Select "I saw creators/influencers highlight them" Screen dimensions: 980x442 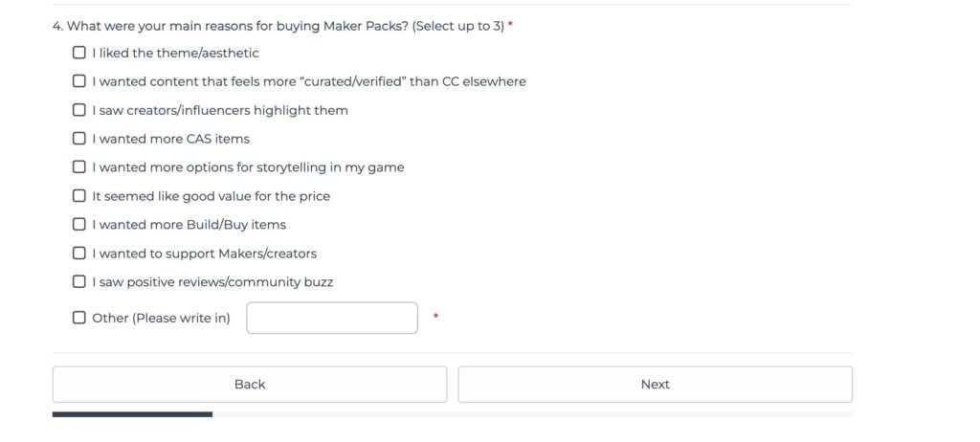click(79, 110)
